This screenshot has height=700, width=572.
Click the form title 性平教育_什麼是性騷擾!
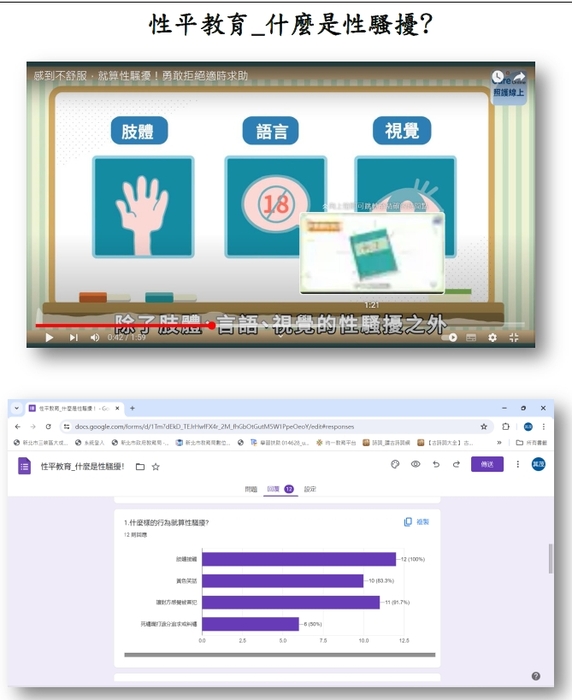point(83,466)
